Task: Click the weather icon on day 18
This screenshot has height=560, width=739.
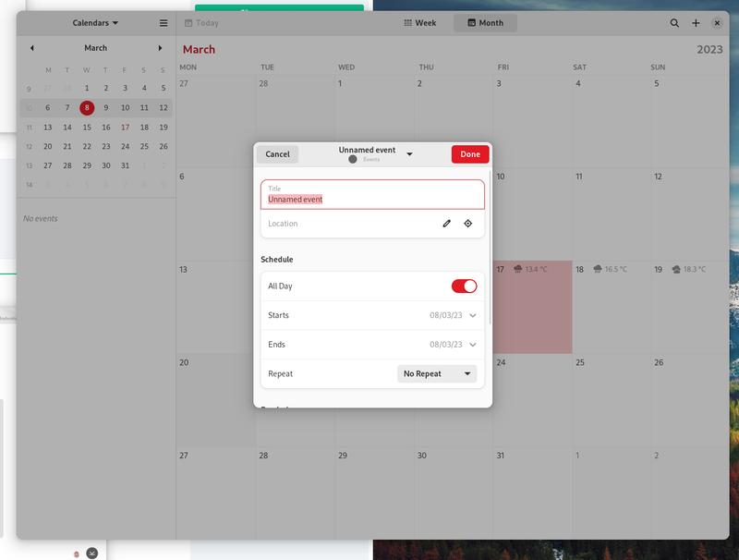Action: pos(597,269)
